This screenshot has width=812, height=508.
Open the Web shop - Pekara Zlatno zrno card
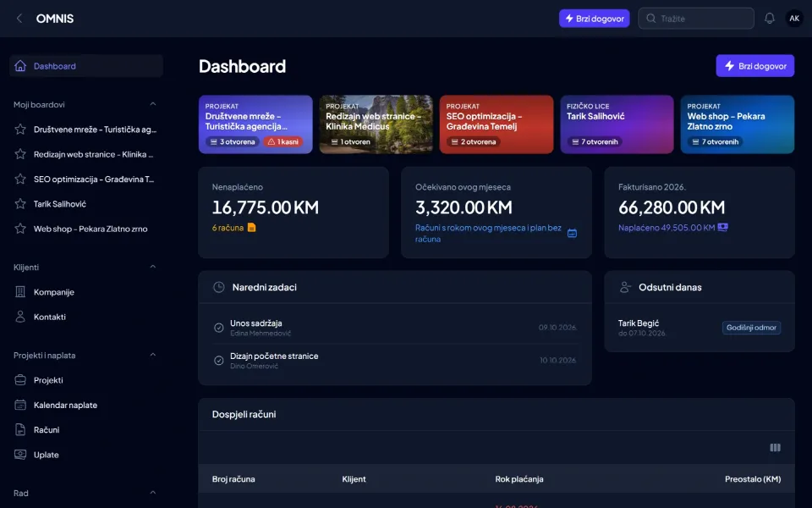[738, 124]
